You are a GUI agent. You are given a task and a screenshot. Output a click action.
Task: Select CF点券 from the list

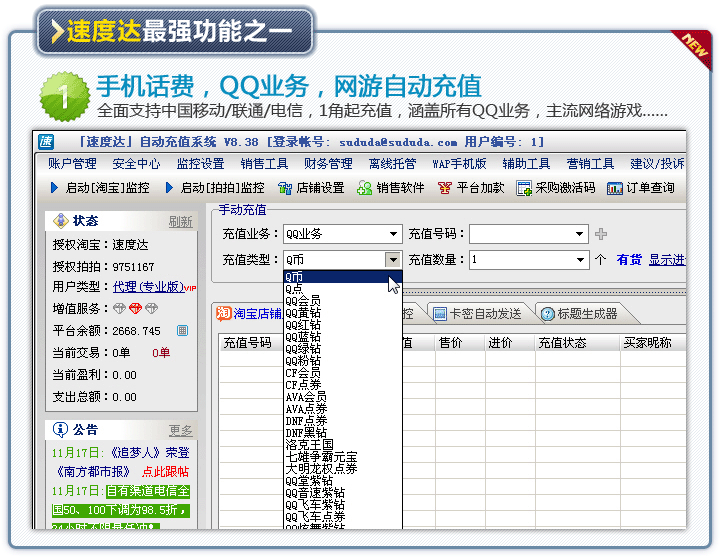coord(343,385)
